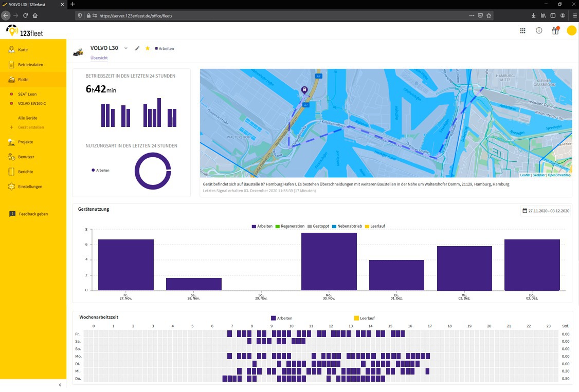The width and height of the screenshot is (579, 392).
Task: Edit device name with pencil icon
Action: click(137, 48)
